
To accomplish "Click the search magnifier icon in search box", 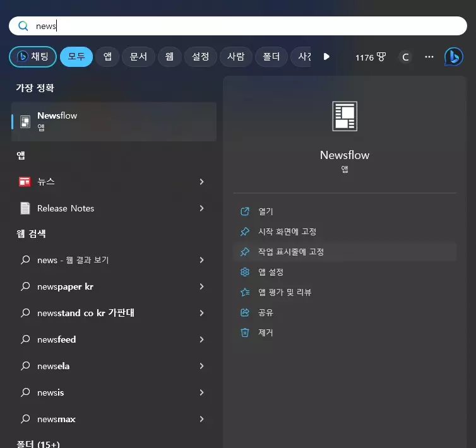I will click(x=23, y=26).
